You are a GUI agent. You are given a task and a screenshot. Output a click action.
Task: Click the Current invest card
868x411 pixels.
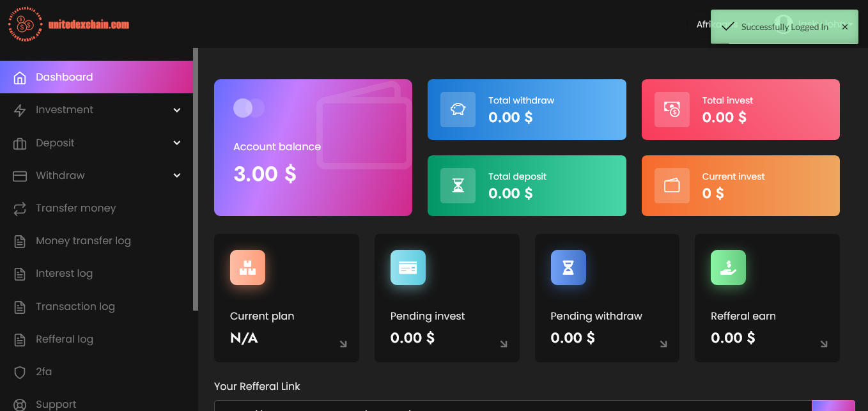(741, 185)
